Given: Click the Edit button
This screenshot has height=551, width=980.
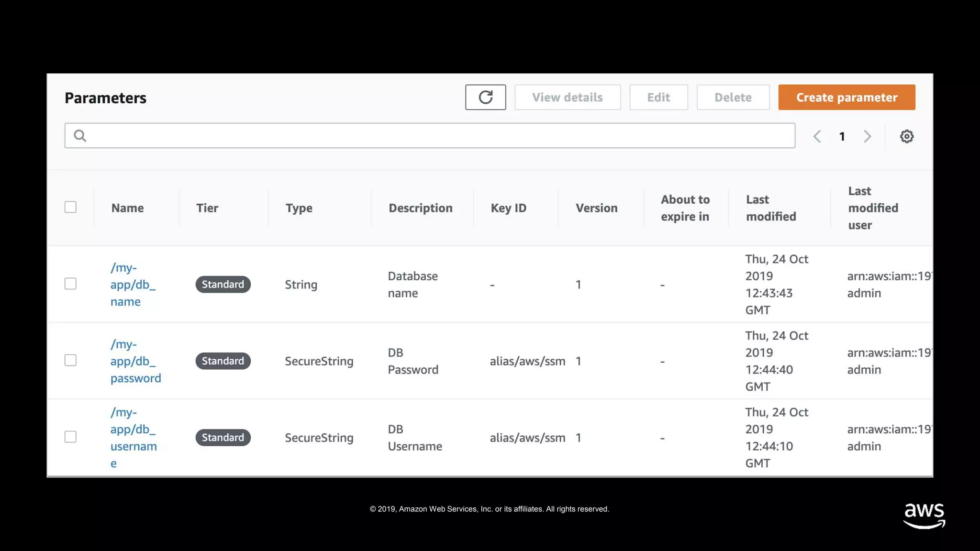Looking at the screenshot, I should pyautogui.click(x=658, y=97).
